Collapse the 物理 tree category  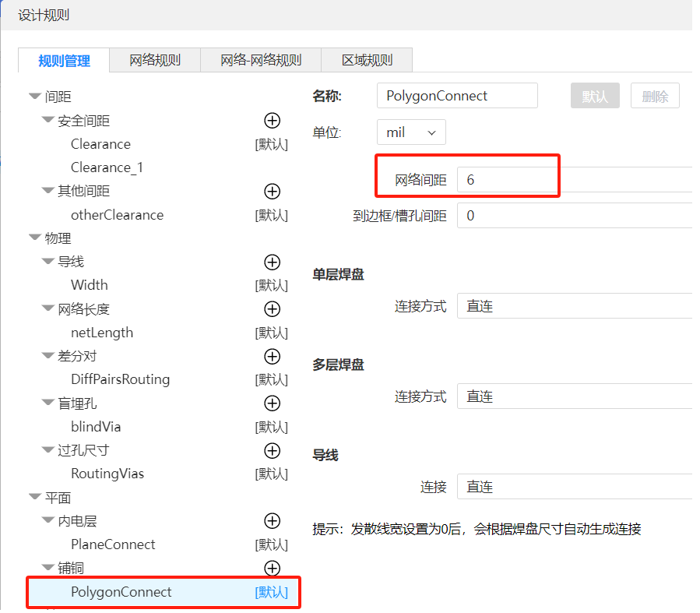(x=35, y=238)
